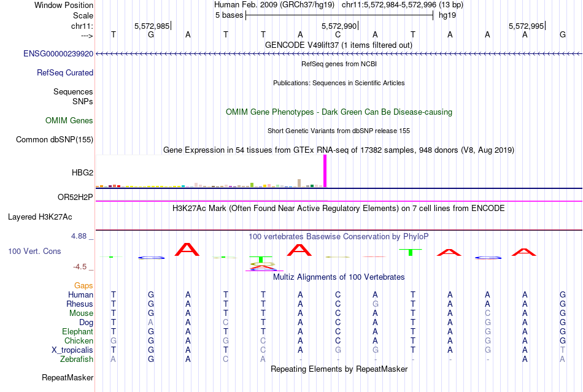
Task: Select the Human species row label
Action: (80, 295)
